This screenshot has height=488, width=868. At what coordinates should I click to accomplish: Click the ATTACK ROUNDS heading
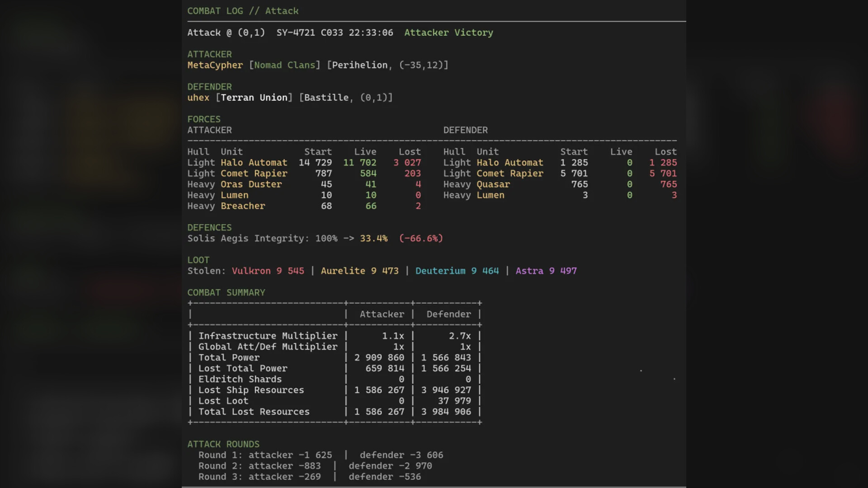click(x=223, y=445)
